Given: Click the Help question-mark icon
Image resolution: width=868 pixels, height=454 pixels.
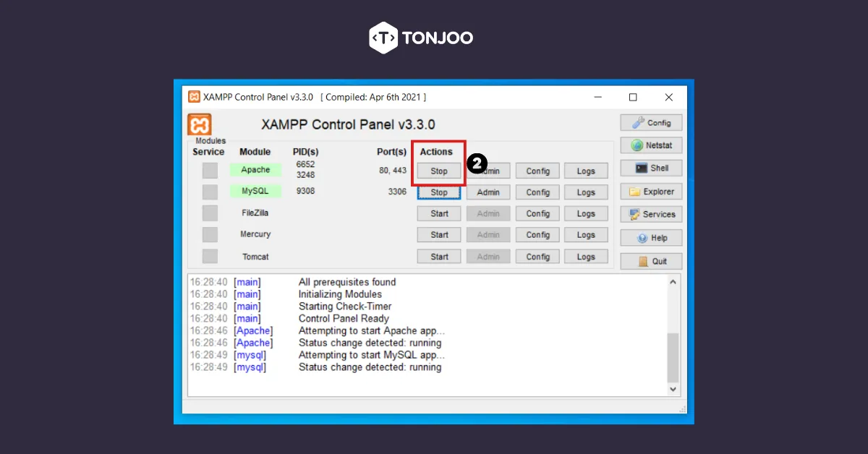Looking at the screenshot, I should [650, 237].
